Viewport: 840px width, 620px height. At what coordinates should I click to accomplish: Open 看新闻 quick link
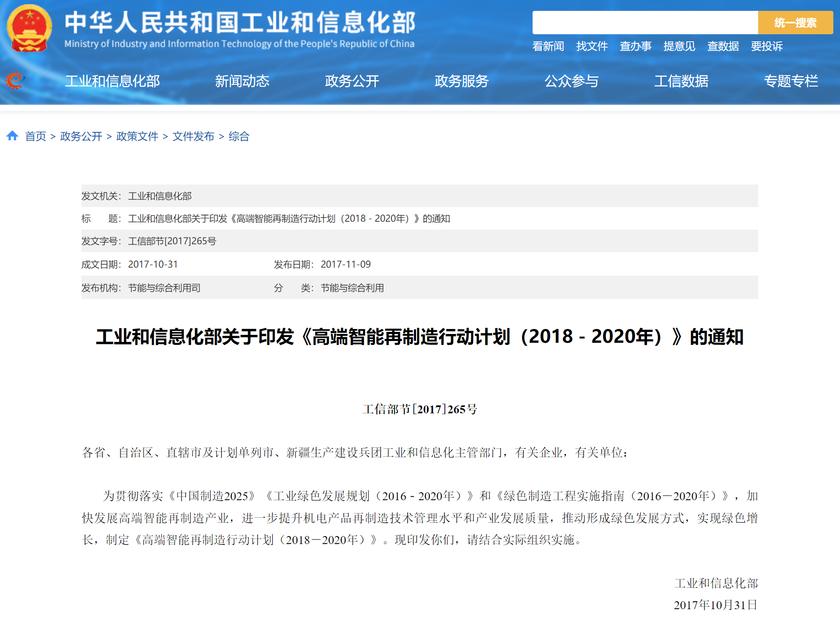click(548, 46)
